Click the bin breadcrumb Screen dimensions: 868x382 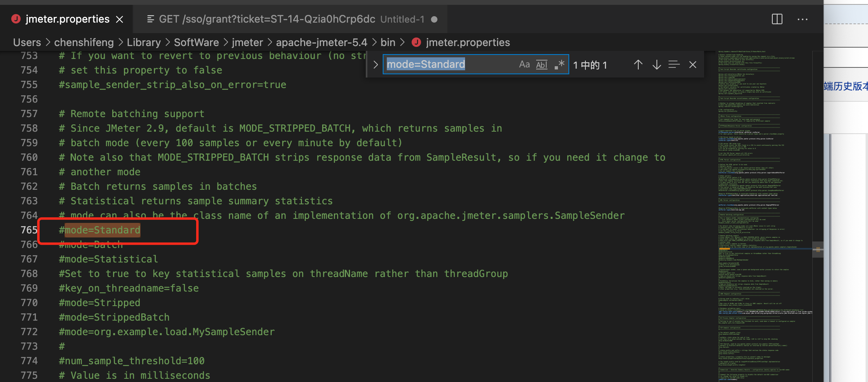(388, 42)
